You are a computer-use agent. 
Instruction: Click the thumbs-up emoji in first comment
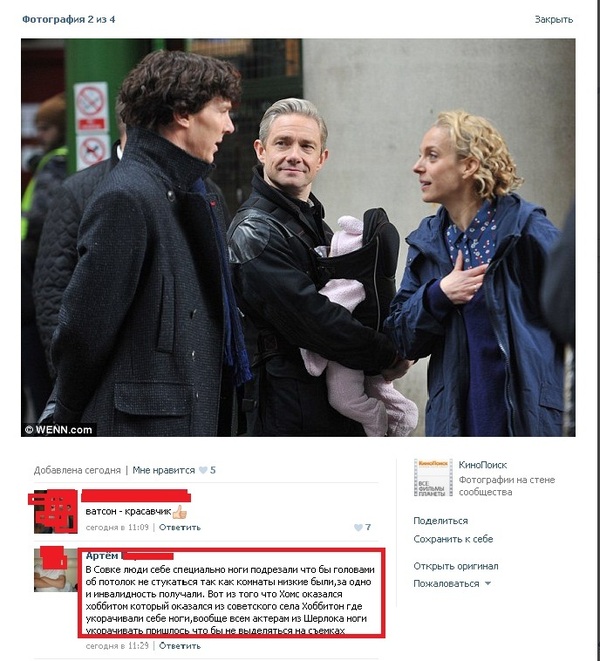(x=179, y=512)
